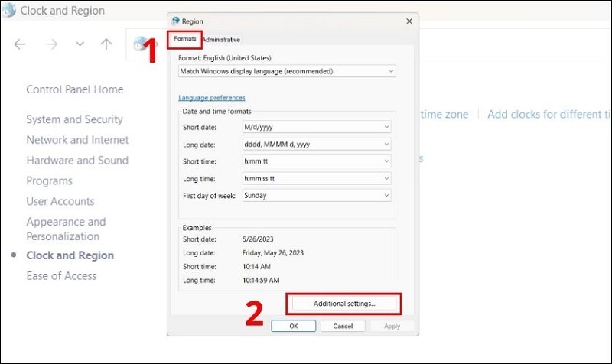Click the forward arrow navigation icon
612x364 pixels.
pos(51,44)
